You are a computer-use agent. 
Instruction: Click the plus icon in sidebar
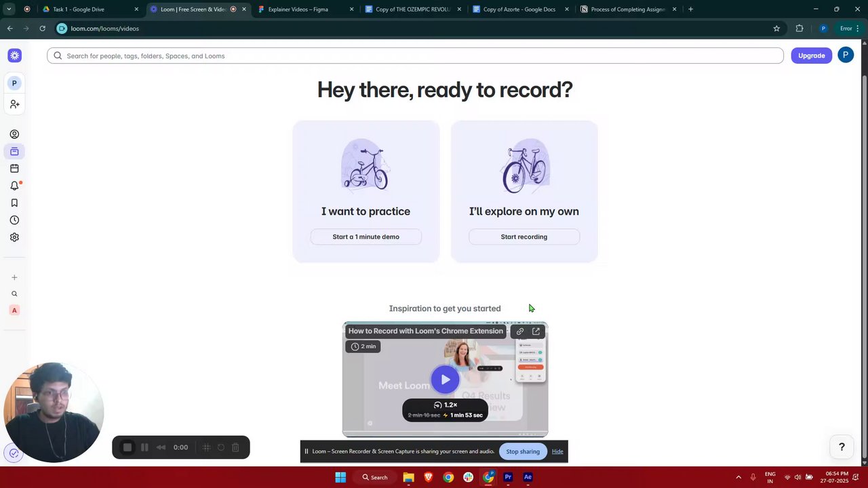pos(14,277)
